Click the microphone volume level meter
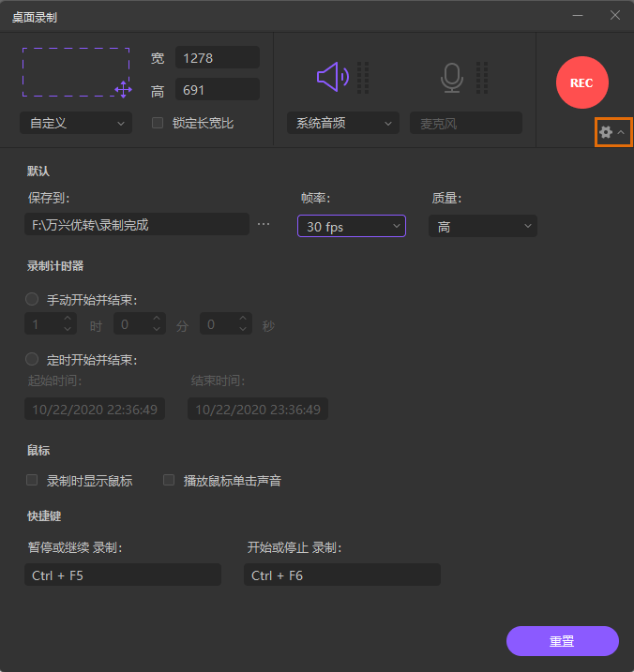The height and width of the screenshot is (672, 634). click(x=483, y=78)
